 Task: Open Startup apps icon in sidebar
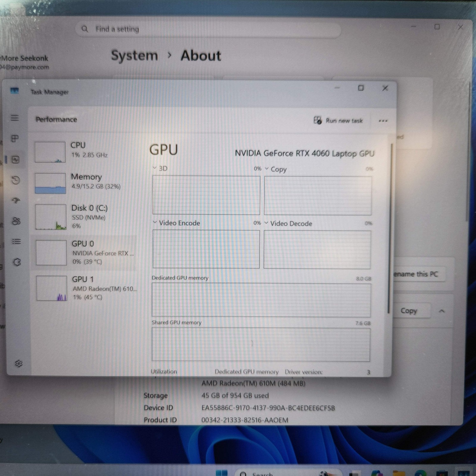tap(16, 201)
